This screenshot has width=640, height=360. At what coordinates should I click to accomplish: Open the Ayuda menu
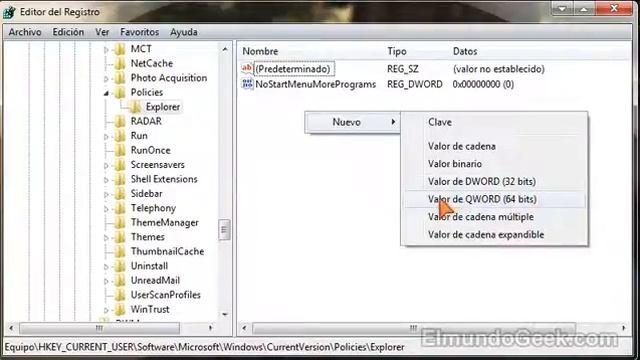(x=184, y=32)
